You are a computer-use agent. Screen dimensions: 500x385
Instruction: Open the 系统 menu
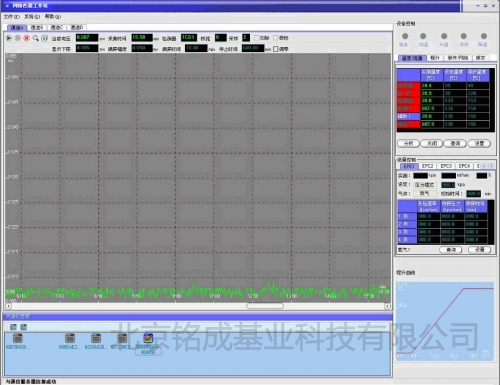32,16
